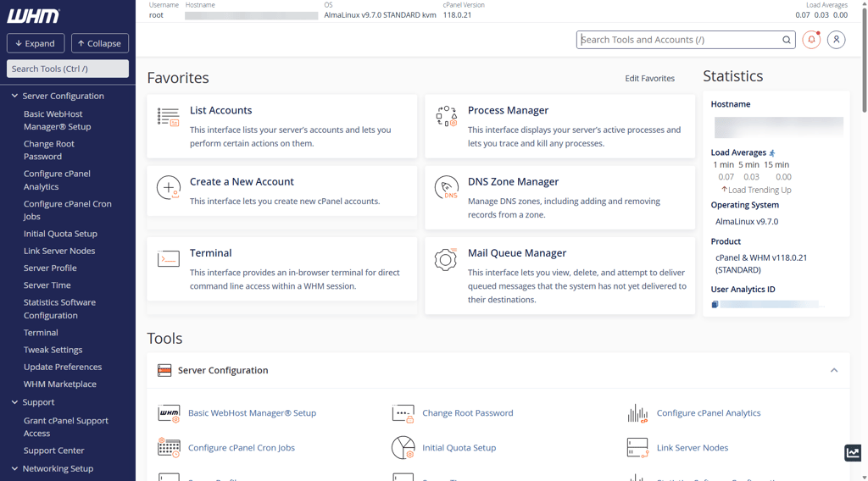This screenshot has width=868, height=481.
Task: Open the Process Manager favorite title
Action: point(509,111)
